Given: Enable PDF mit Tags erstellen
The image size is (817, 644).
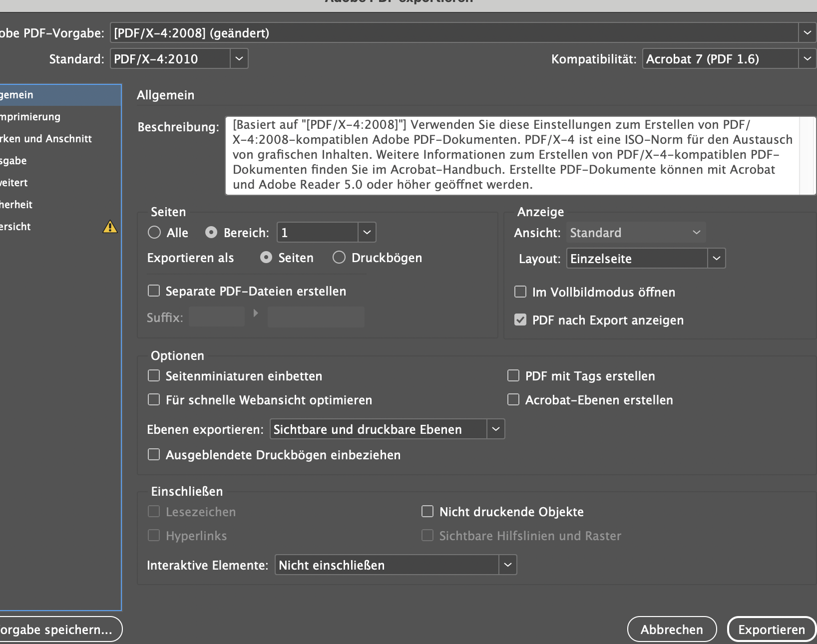Looking at the screenshot, I should click(x=513, y=376).
